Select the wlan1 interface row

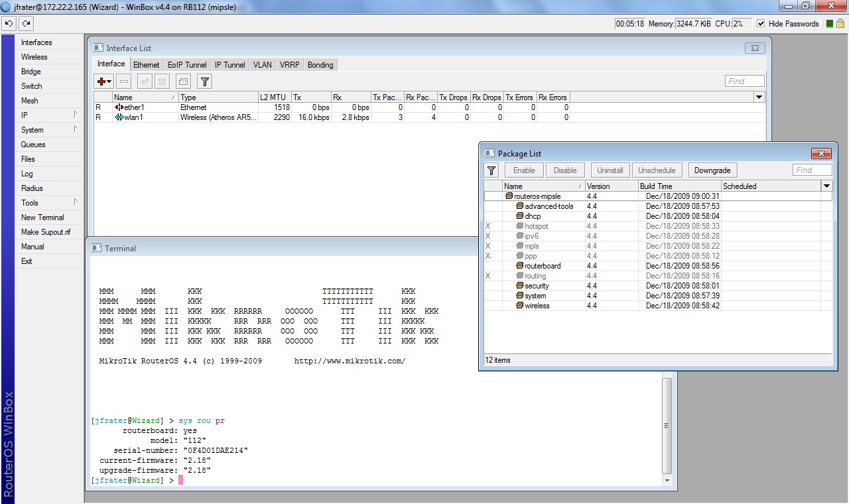point(134,117)
